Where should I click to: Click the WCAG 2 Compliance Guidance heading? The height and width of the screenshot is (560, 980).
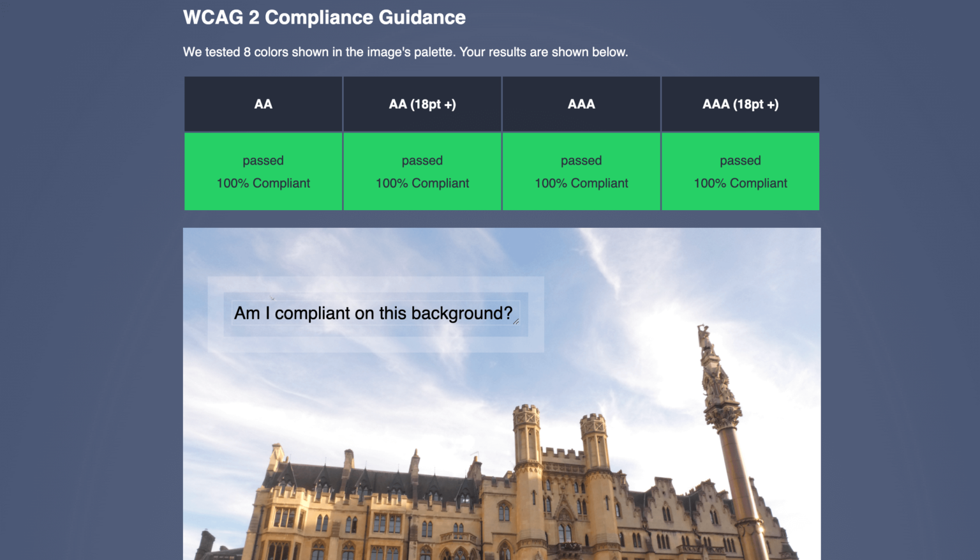324,17
